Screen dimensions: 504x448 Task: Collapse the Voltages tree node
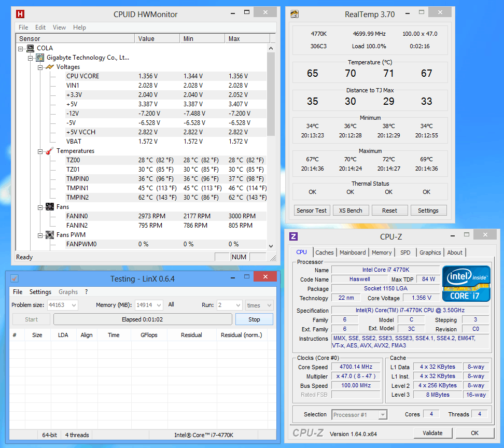tap(40, 67)
